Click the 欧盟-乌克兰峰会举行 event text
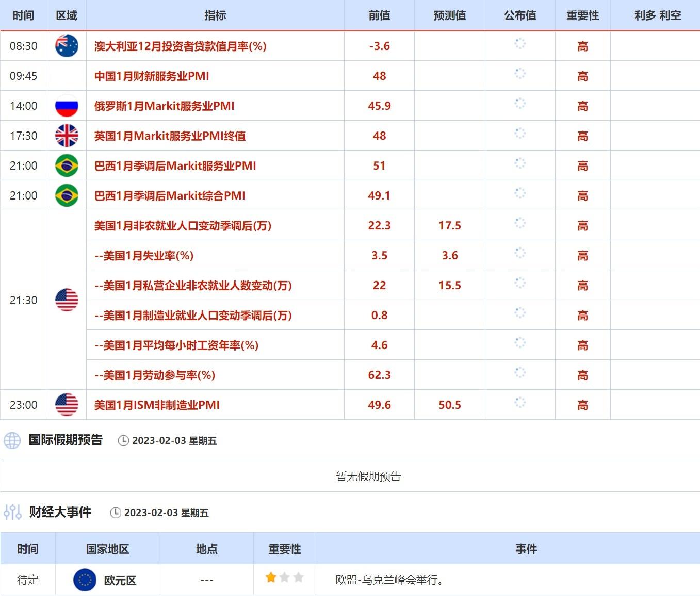The width and height of the screenshot is (700, 596). 389,580
